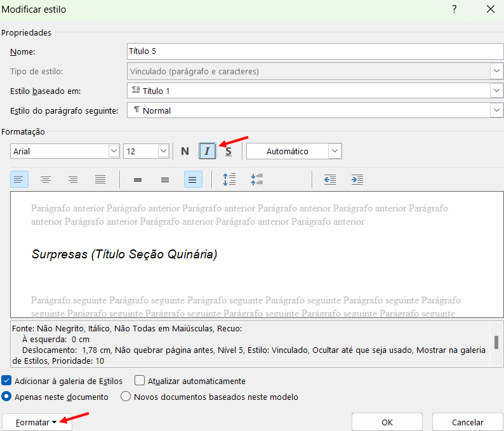Expand the font size 12 dropdown

(163, 151)
